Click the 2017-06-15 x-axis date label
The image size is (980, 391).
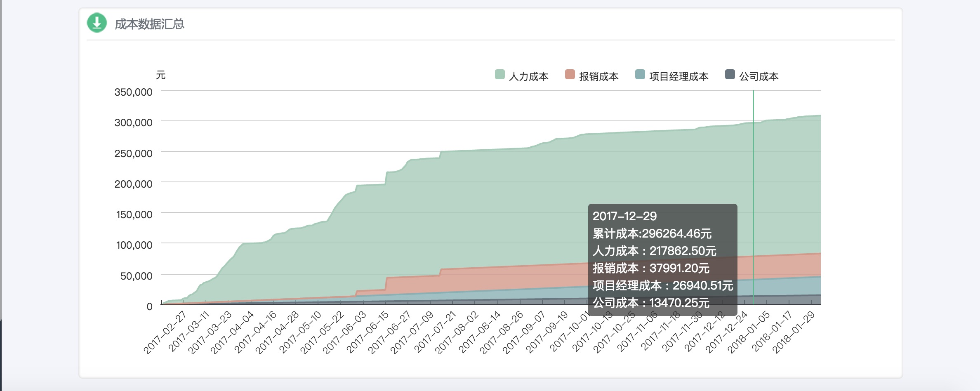tap(368, 332)
